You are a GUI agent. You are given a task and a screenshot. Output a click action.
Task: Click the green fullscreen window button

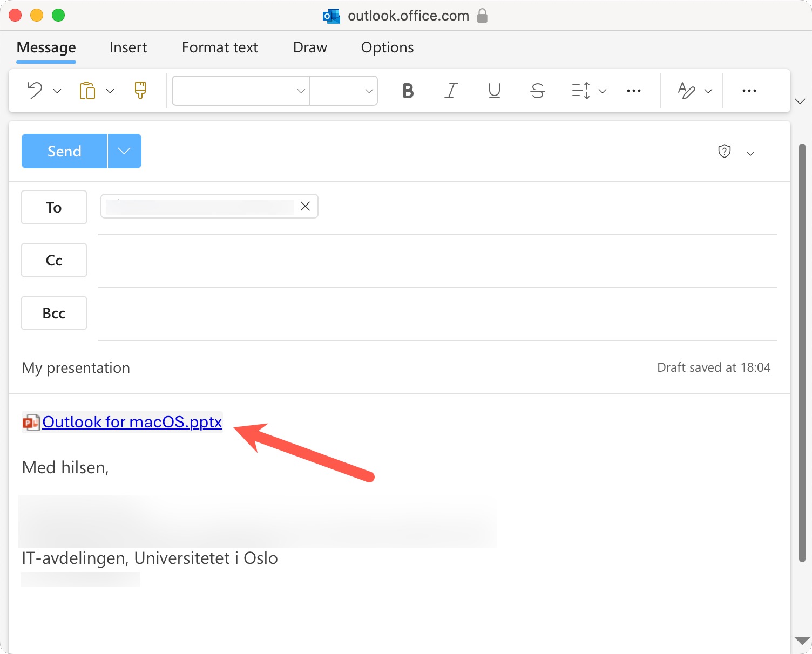(58, 15)
